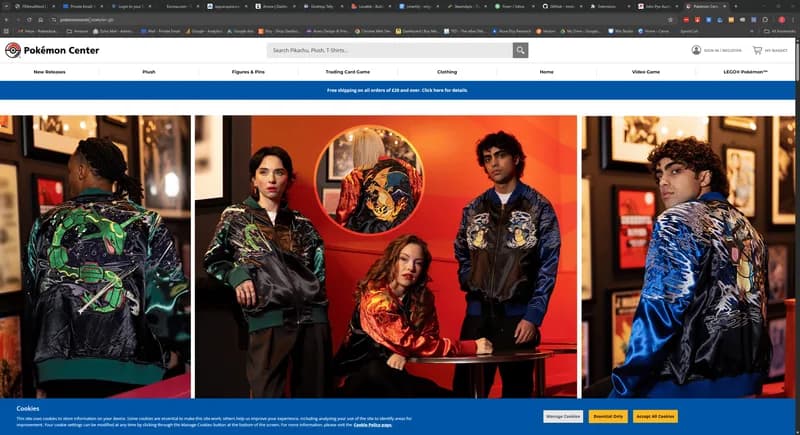800x435 pixels.
Task: Click Manage Cookies button
Action: [563, 416]
